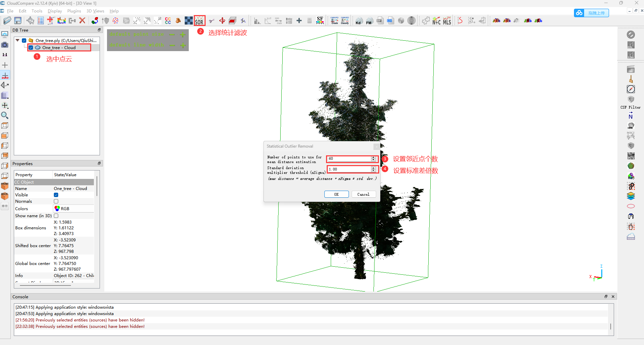Select the One_tree - Cloud tree item
This screenshot has width=644, height=345.
59,47
